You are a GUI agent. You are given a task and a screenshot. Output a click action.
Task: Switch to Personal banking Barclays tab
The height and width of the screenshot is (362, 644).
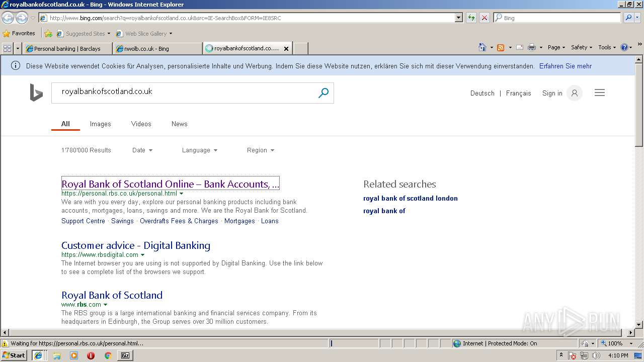67,49
